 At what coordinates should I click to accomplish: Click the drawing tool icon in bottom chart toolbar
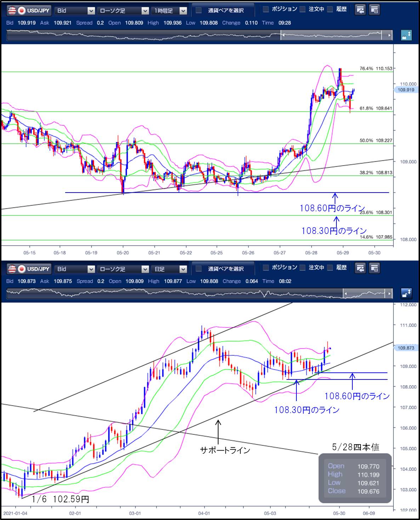coord(360,268)
